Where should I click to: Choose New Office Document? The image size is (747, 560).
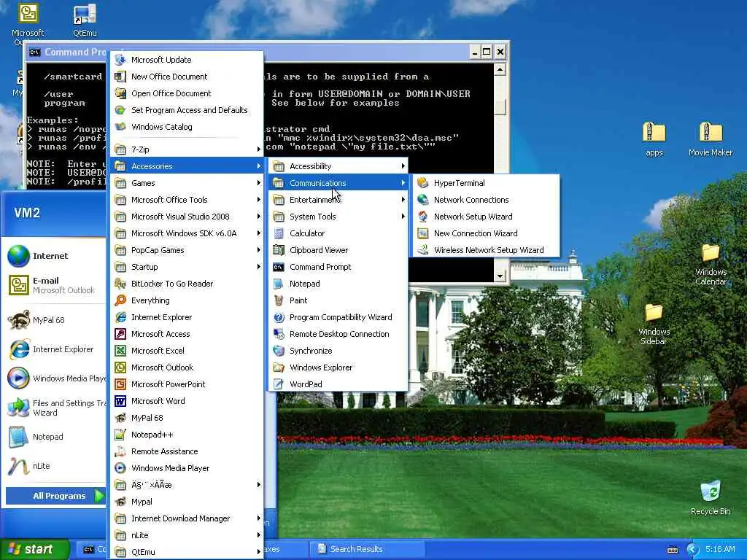click(x=187, y=76)
